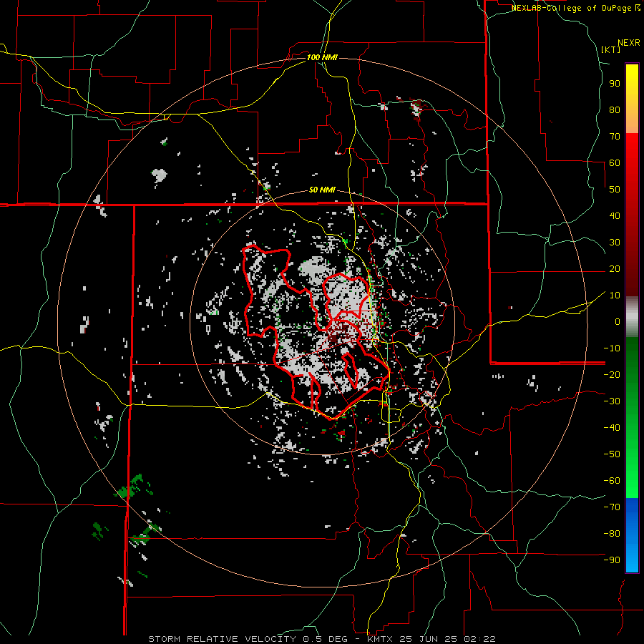The width and height of the screenshot is (644, 644).
Task: Click the 50 NMI range ring label
Action: [322, 190]
